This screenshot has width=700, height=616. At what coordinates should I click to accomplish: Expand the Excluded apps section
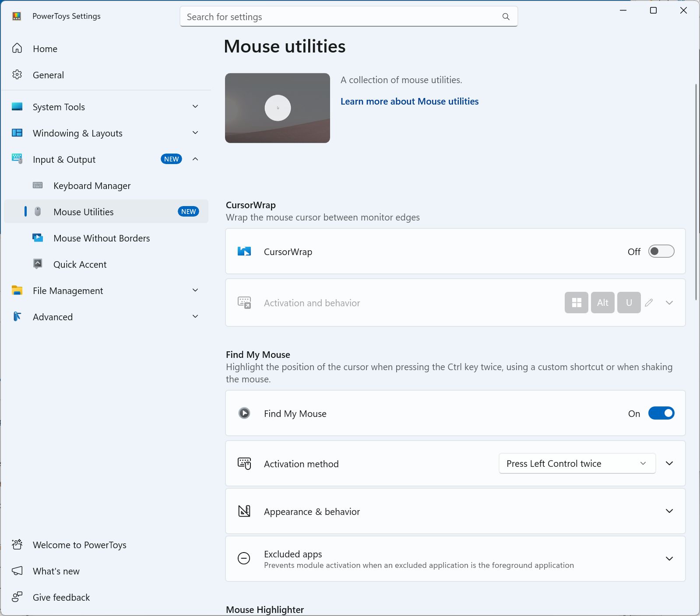click(669, 559)
